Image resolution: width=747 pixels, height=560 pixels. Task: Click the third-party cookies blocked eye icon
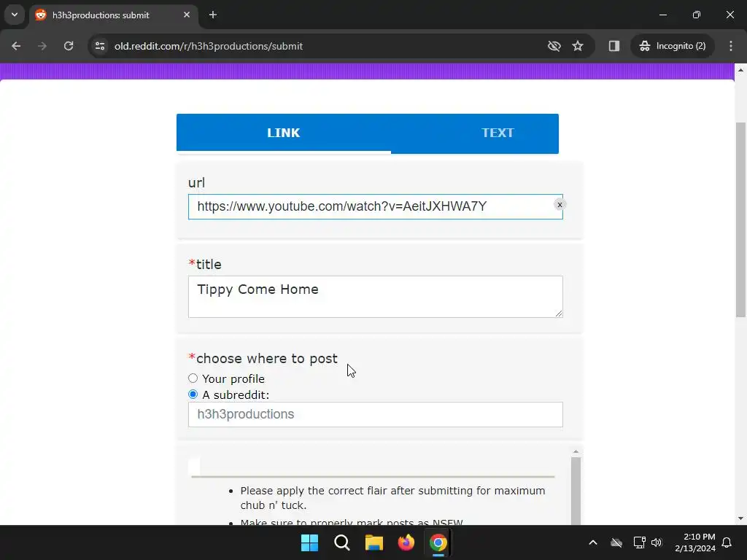point(554,46)
